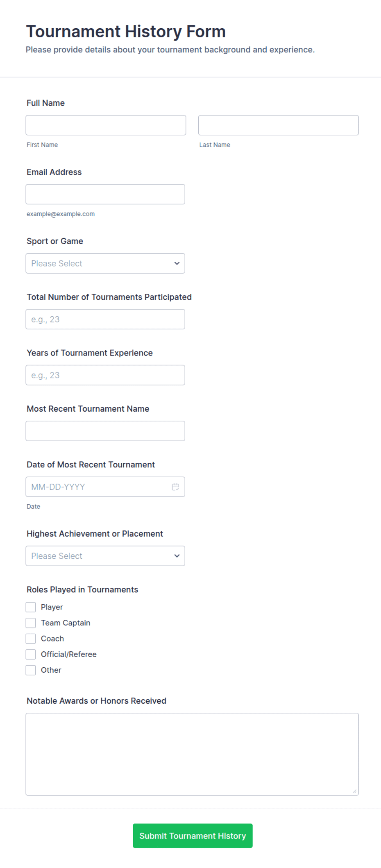381x868 pixels.
Task: Select the Official/Referee checkbox
Action: (x=31, y=654)
